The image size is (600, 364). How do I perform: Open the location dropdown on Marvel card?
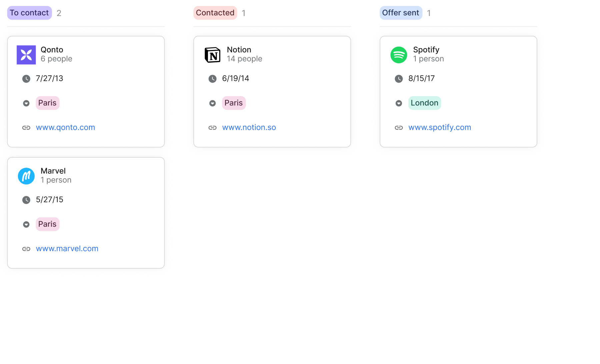26,224
